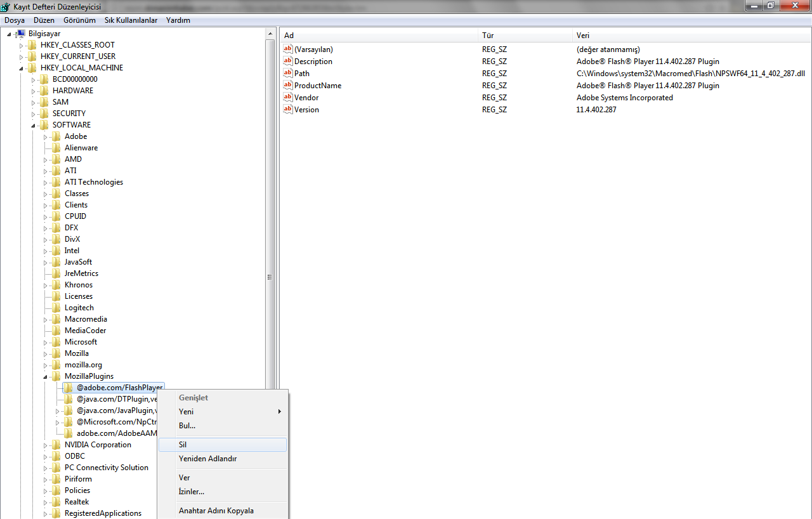Expand the Mozilla key

[x=45, y=353]
